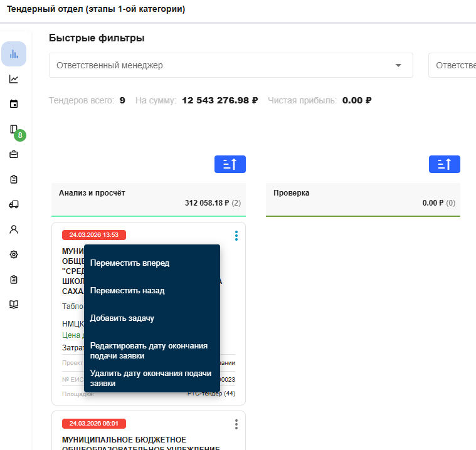This screenshot has width=476, height=450.
Task: Open the notebook icon with badge 8
Action: [14, 129]
